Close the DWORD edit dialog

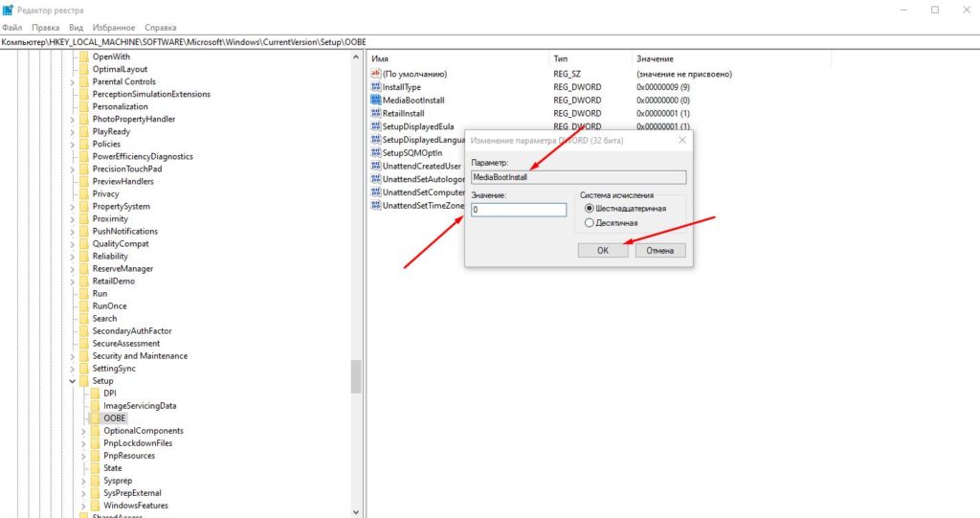click(x=681, y=140)
